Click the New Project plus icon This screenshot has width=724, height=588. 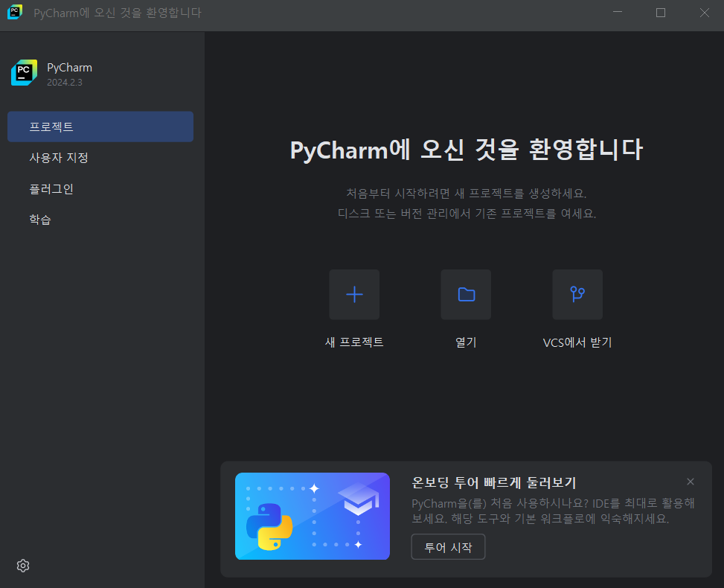(354, 294)
